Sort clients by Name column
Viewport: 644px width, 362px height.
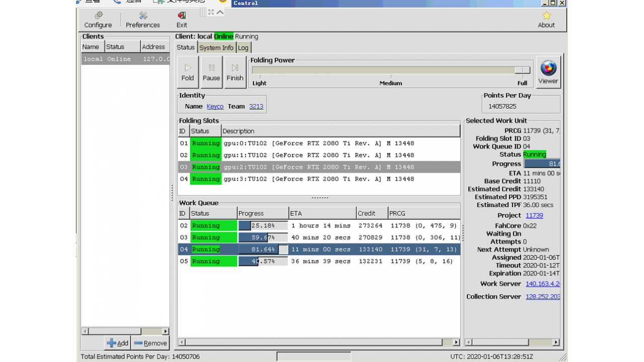[x=93, y=47]
